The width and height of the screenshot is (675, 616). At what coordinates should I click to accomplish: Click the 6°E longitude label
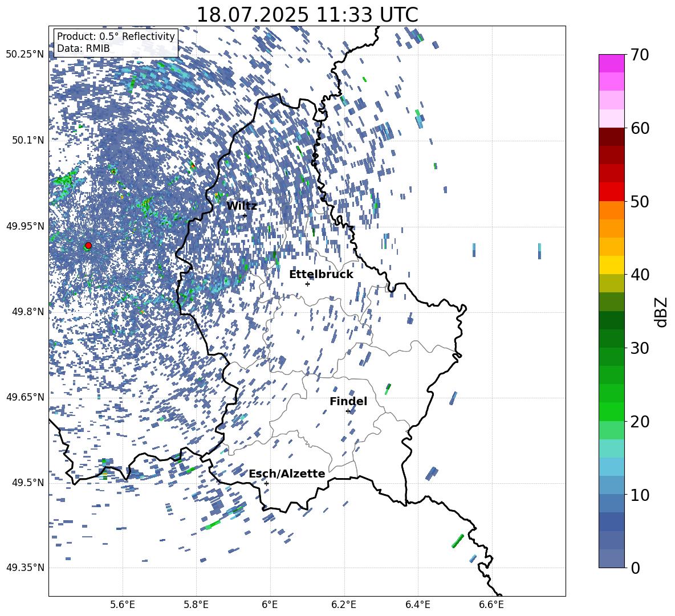pos(270,605)
